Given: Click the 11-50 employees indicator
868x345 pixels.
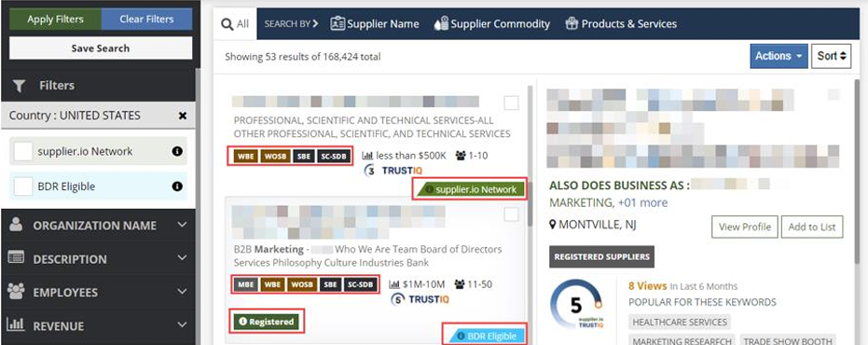Looking at the screenshot, I should click(x=474, y=284).
